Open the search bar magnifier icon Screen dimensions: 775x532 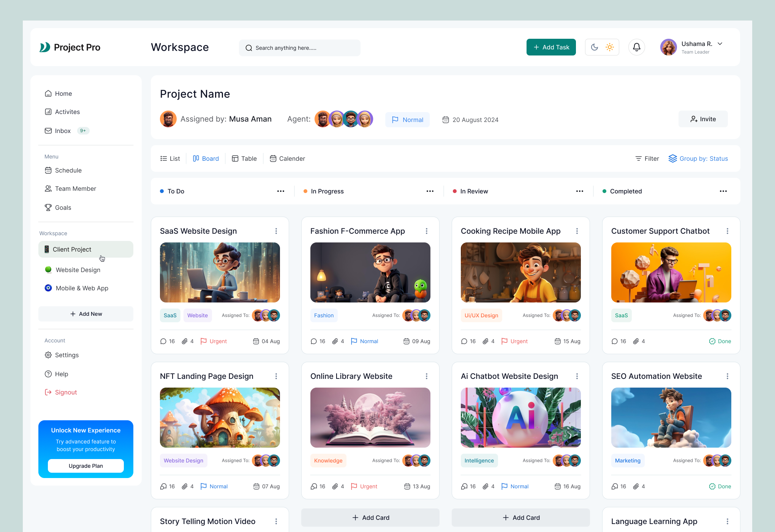tap(249, 48)
